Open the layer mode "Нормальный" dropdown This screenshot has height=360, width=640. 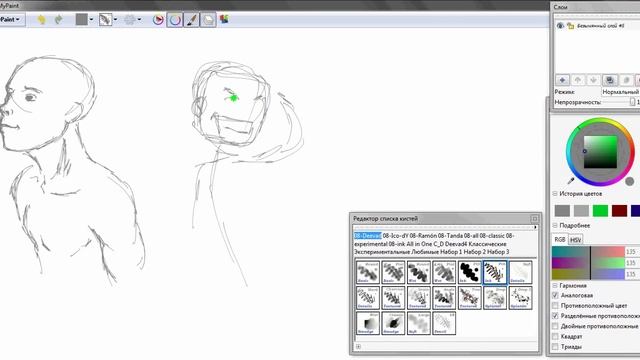tap(620, 92)
